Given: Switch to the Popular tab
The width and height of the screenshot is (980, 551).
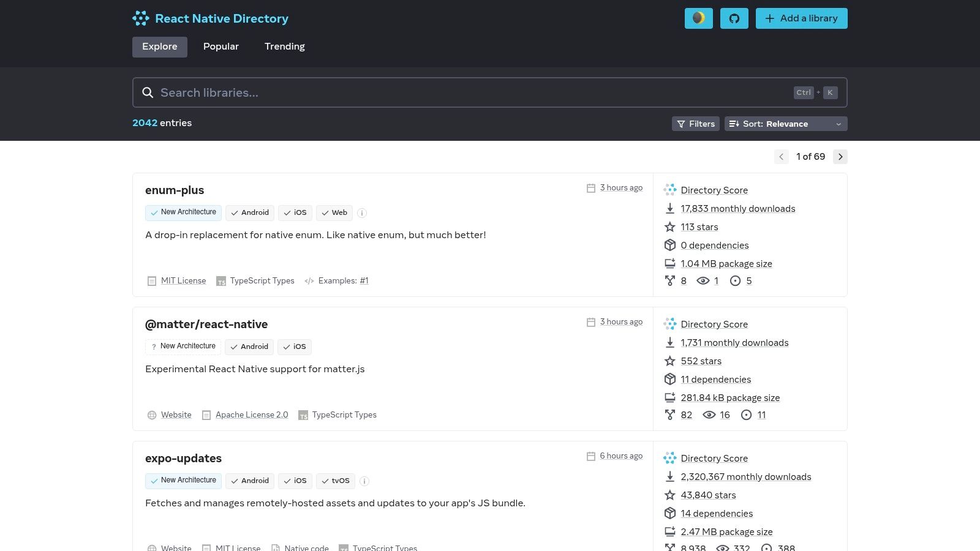Looking at the screenshot, I should pos(221,47).
